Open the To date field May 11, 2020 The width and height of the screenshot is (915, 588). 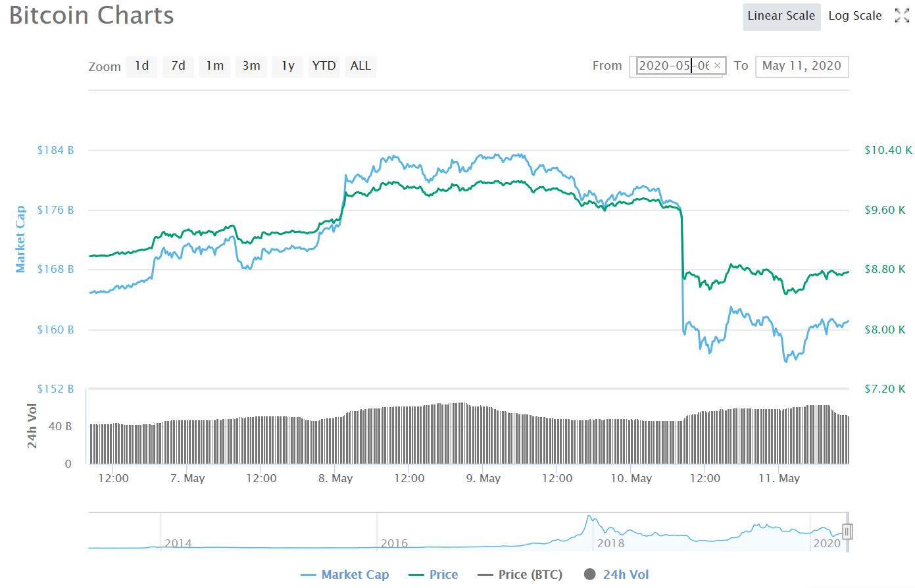[x=801, y=66]
